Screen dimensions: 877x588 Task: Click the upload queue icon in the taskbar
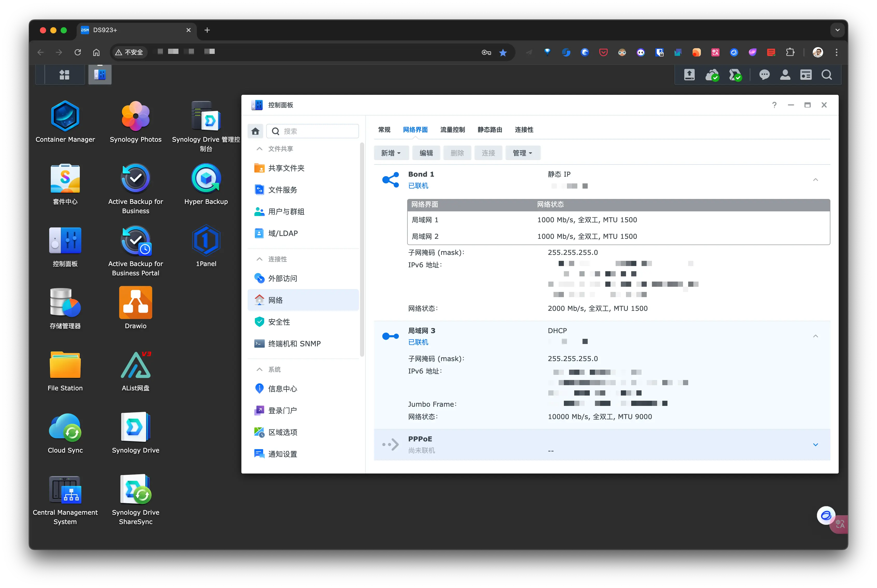[689, 75]
